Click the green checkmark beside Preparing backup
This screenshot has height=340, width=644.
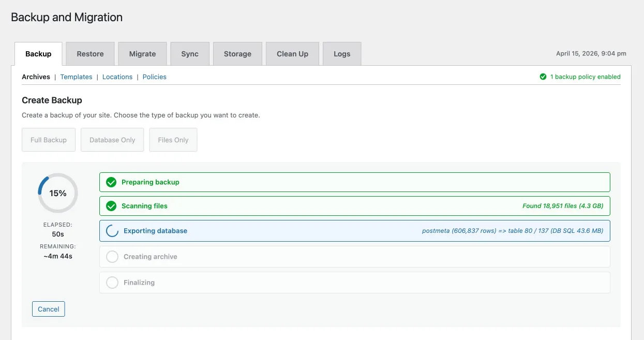[111, 182]
